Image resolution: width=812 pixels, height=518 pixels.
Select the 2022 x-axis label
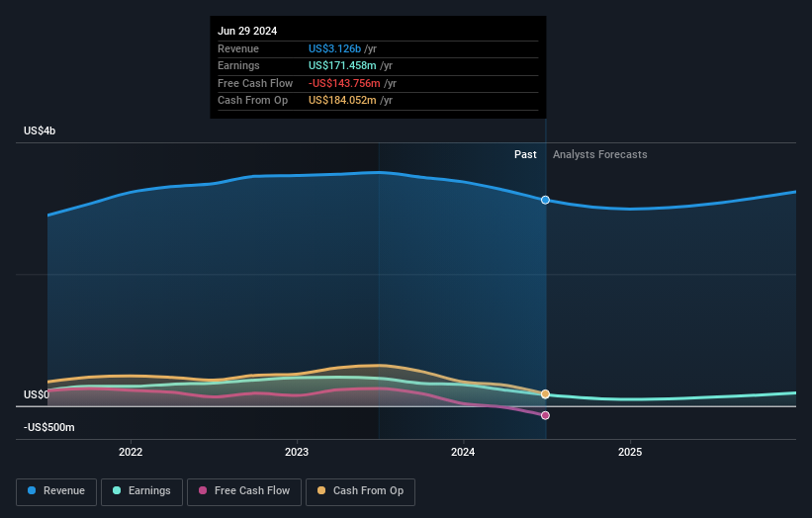coord(131,452)
